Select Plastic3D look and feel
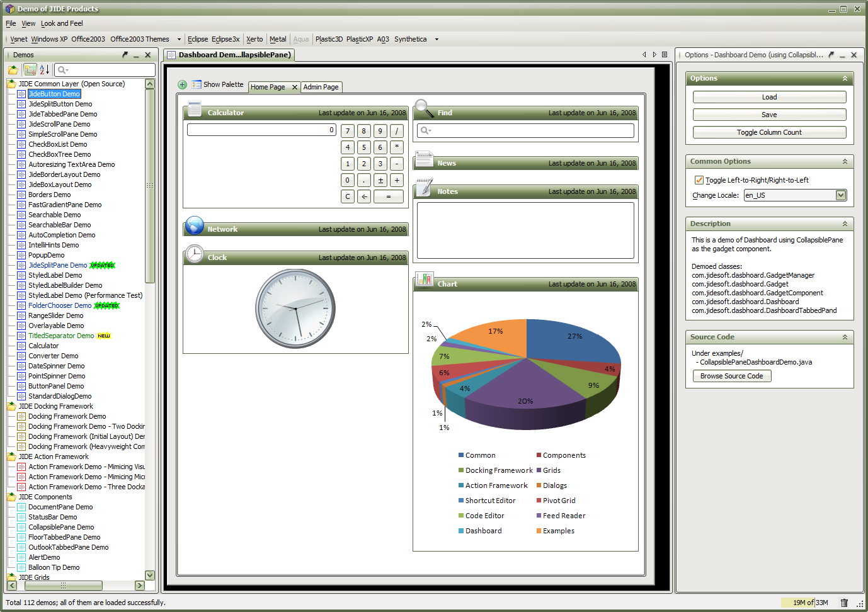Viewport: 868px width, 612px height. click(329, 39)
